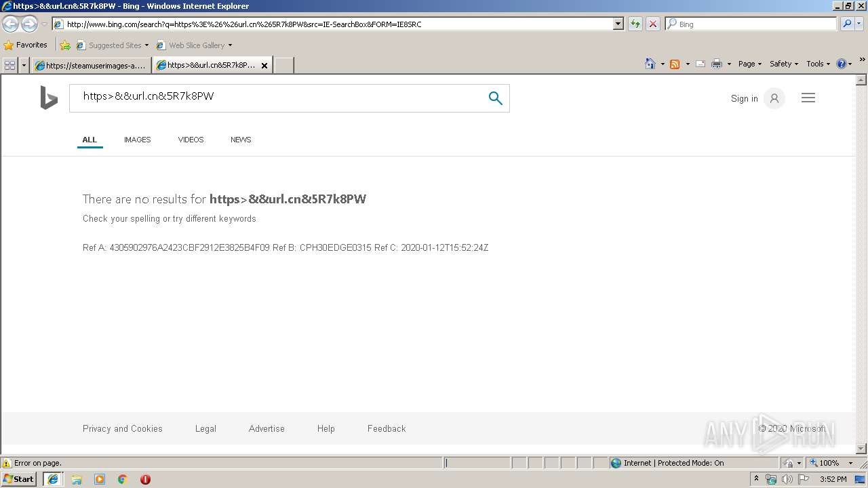The width and height of the screenshot is (868, 488).
Task: Click the Back navigation button
Action: coord(11,24)
